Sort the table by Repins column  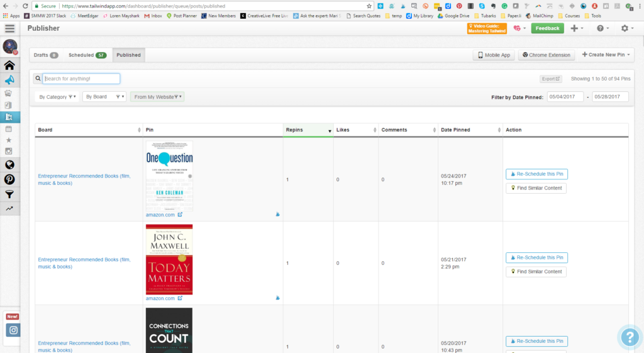(308, 130)
